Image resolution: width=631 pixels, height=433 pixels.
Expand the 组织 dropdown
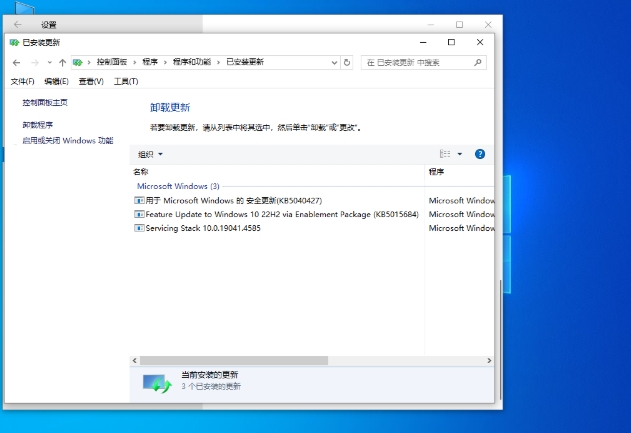coord(150,154)
